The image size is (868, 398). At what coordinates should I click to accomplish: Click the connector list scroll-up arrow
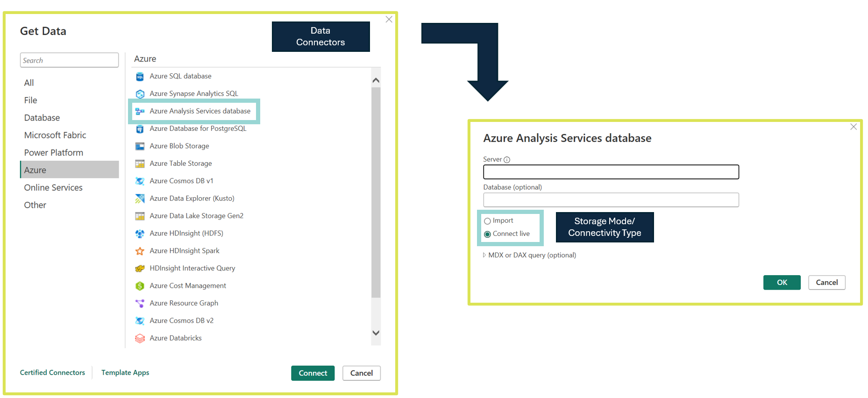point(376,80)
